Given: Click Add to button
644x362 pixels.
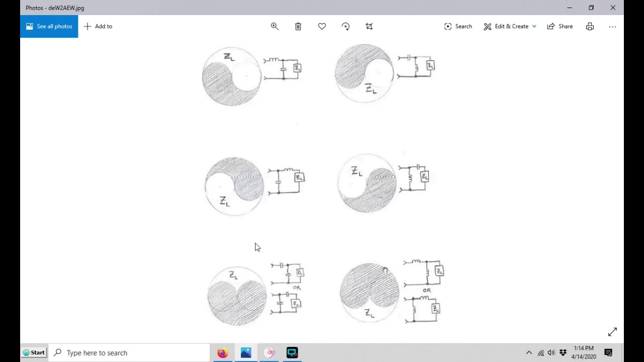Looking at the screenshot, I should (98, 26).
